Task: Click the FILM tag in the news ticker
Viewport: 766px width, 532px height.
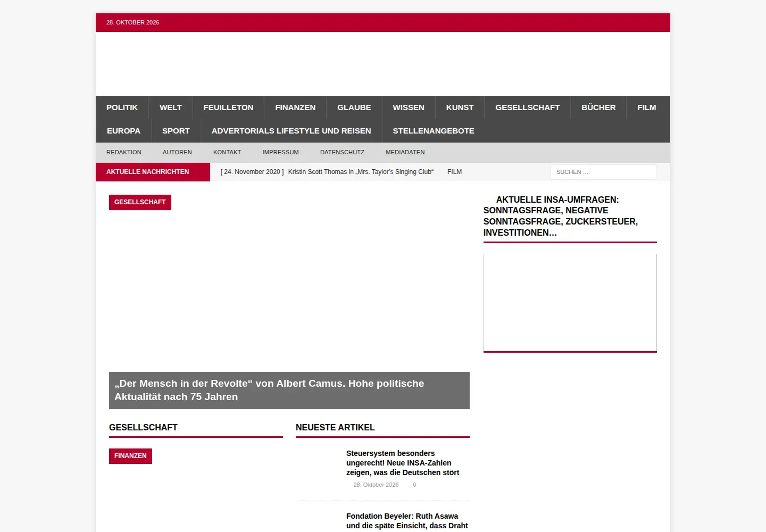Action: [454, 172]
